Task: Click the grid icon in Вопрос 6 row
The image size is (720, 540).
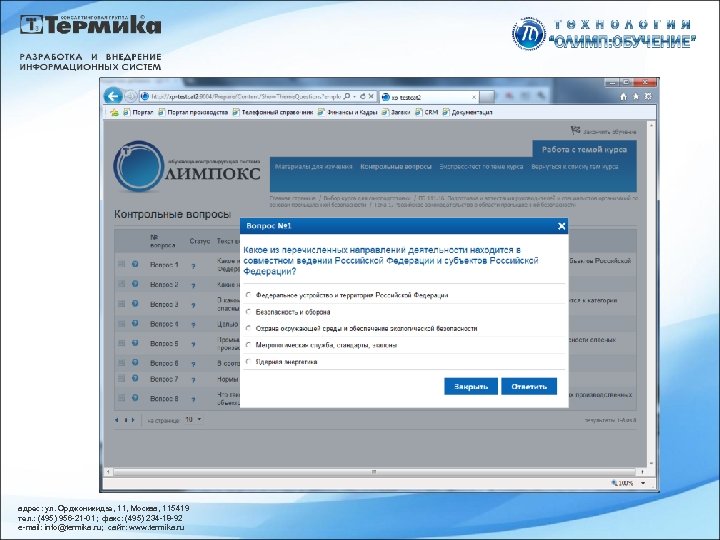Action: [122, 363]
